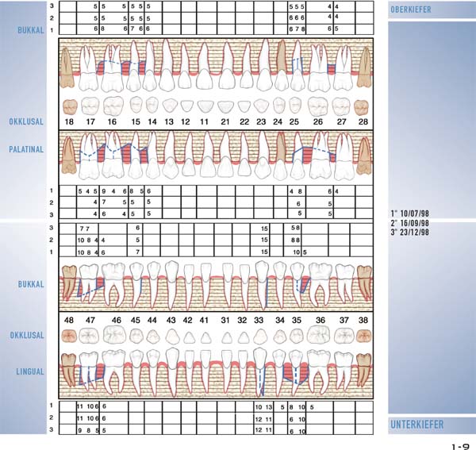Click the Unterkiefer footer label
The height and width of the screenshot is (450, 476).
click(416, 425)
